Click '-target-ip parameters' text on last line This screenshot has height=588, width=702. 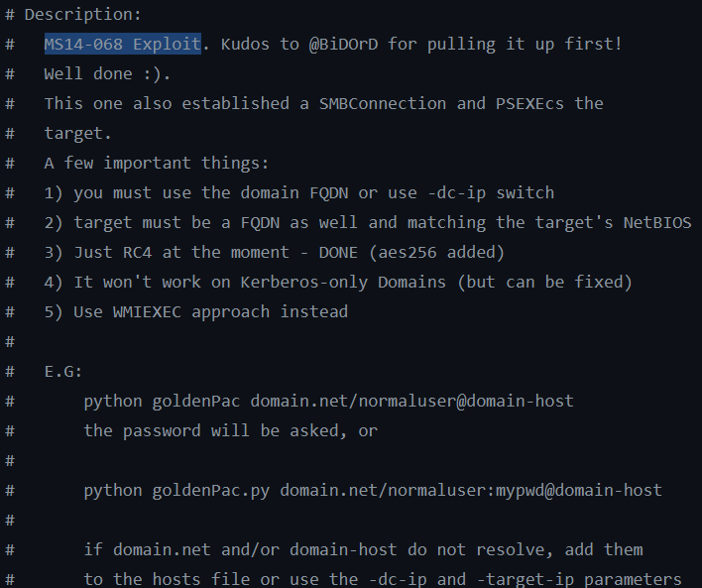(579, 579)
